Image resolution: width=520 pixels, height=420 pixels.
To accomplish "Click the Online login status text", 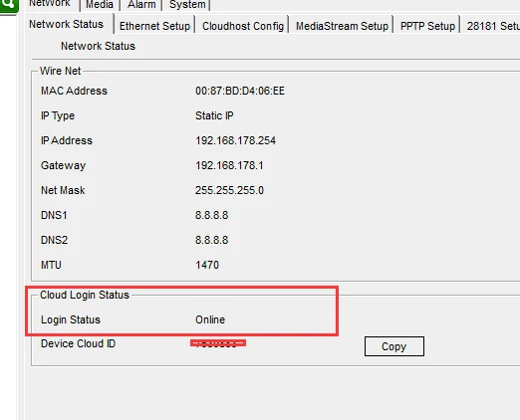I will 210,319.
